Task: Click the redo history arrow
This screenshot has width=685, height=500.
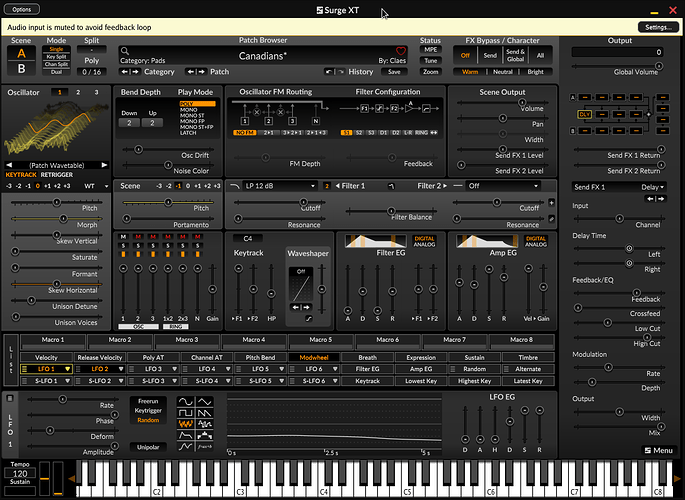Action: tap(340, 72)
